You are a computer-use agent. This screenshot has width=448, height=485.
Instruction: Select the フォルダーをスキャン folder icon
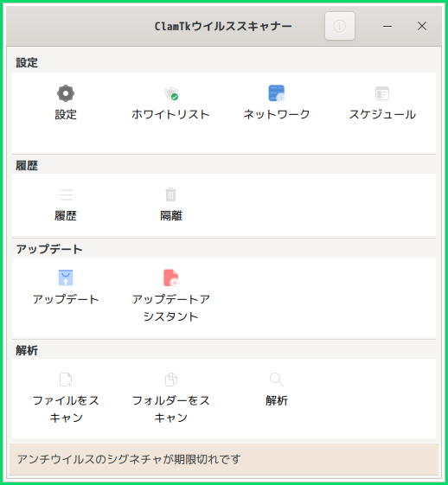tap(170, 380)
